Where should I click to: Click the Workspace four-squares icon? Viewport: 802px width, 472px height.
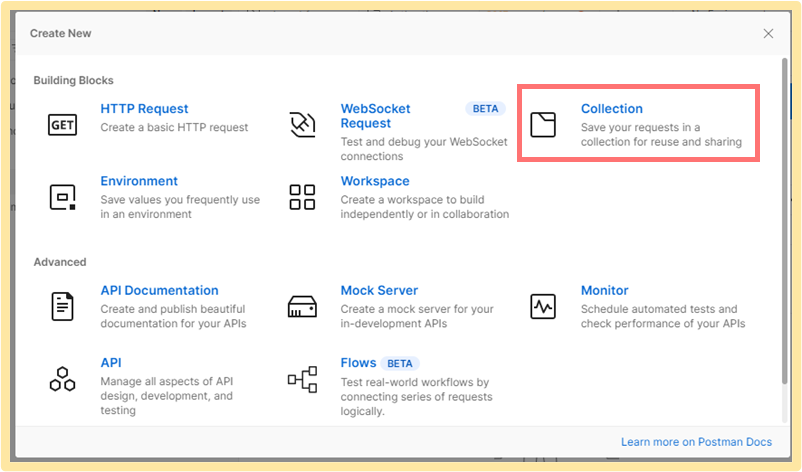pos(302,197)
